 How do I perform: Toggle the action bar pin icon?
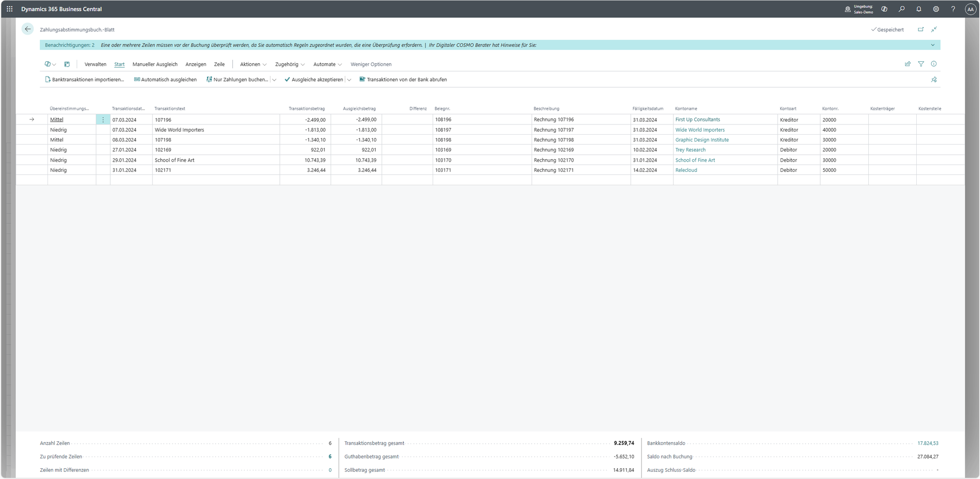point(934,80)
